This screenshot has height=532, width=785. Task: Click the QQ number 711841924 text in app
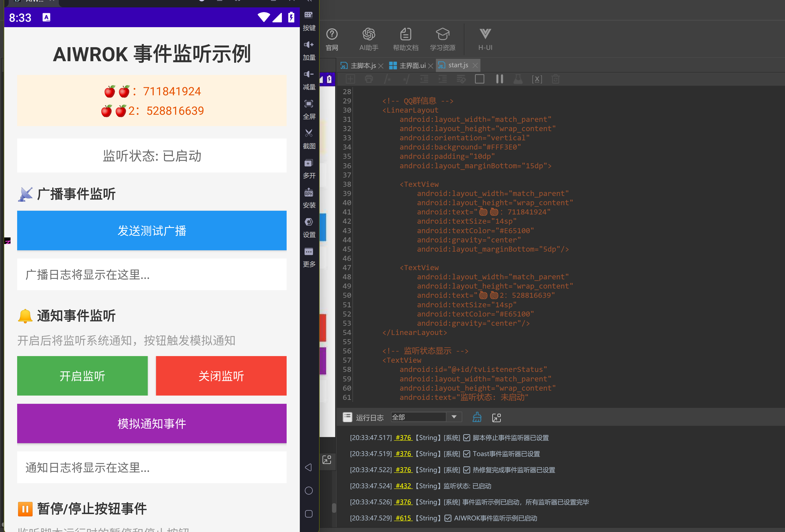172,91
